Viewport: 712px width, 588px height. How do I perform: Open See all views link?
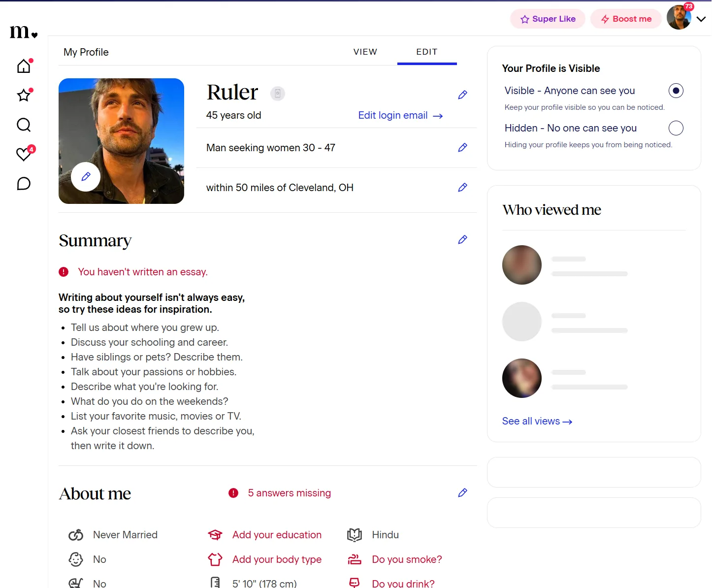537,421
